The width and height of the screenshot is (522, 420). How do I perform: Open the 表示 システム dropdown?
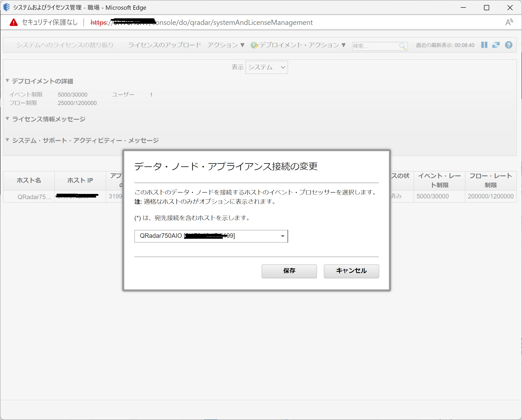[x=266, y=67]
